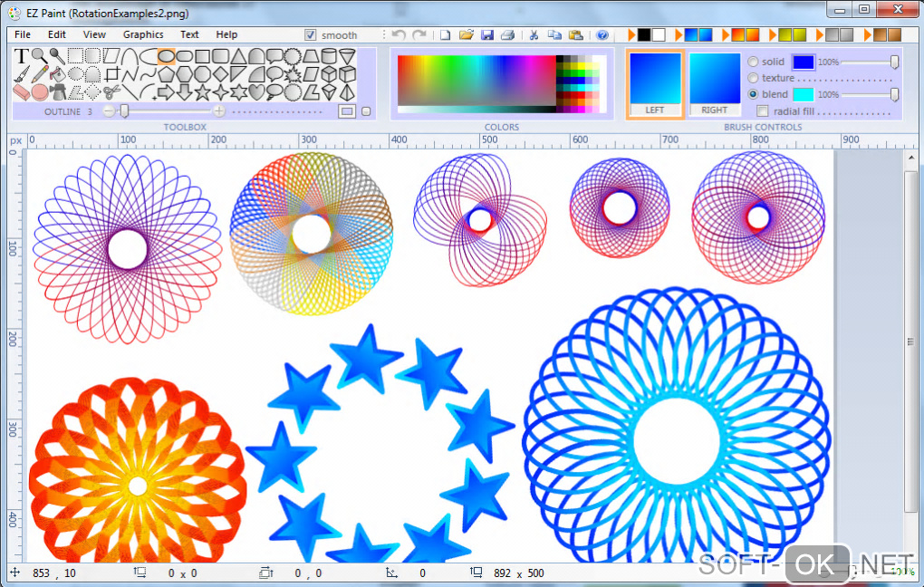This screenshot has width=924, height=587.
Task: Save the image with the floppy icon
Action: click(x=486, y=34)
